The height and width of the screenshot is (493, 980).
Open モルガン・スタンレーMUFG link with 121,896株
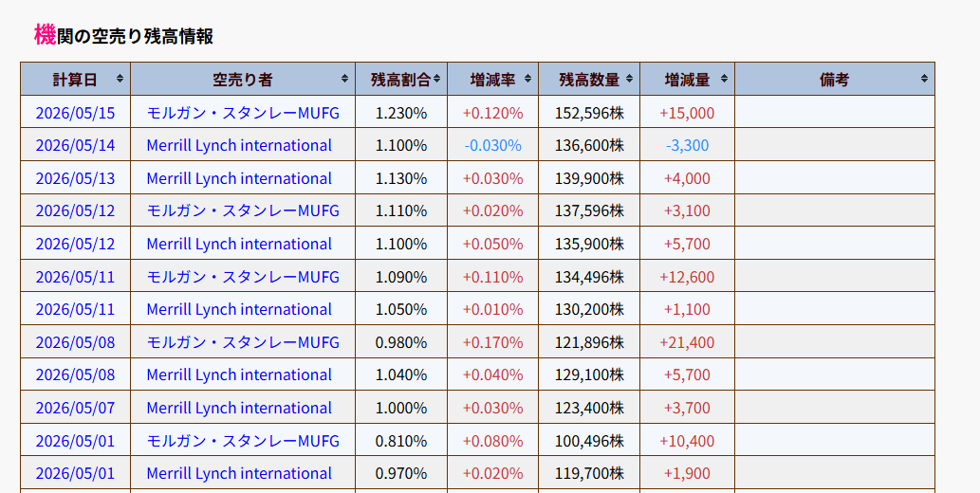click(243, 342)
